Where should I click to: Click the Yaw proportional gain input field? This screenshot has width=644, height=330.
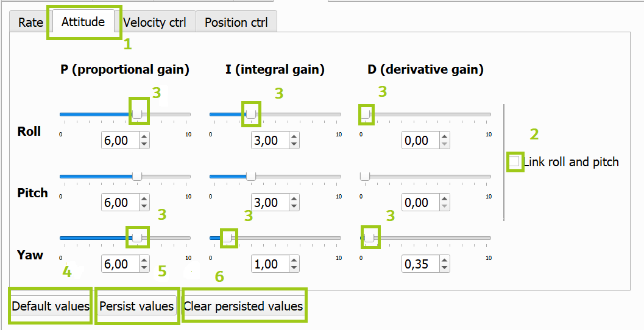[118, 264]
